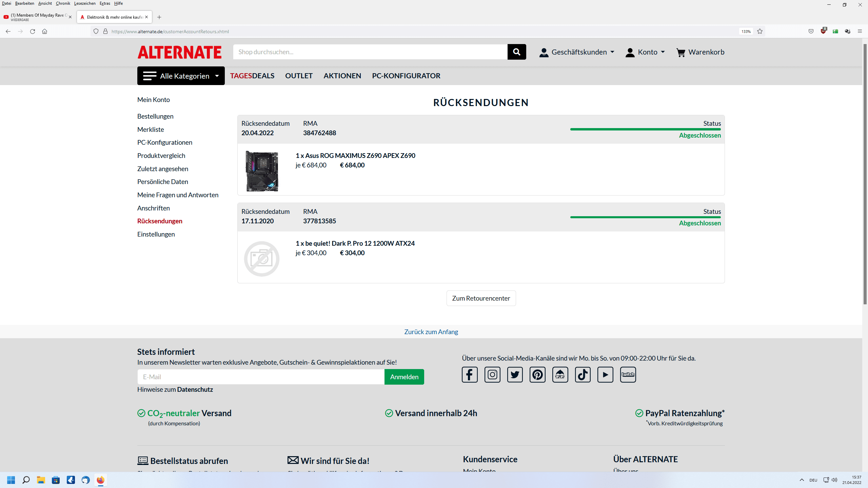Click the ALTERNATE logo

(x=179, y=52)
